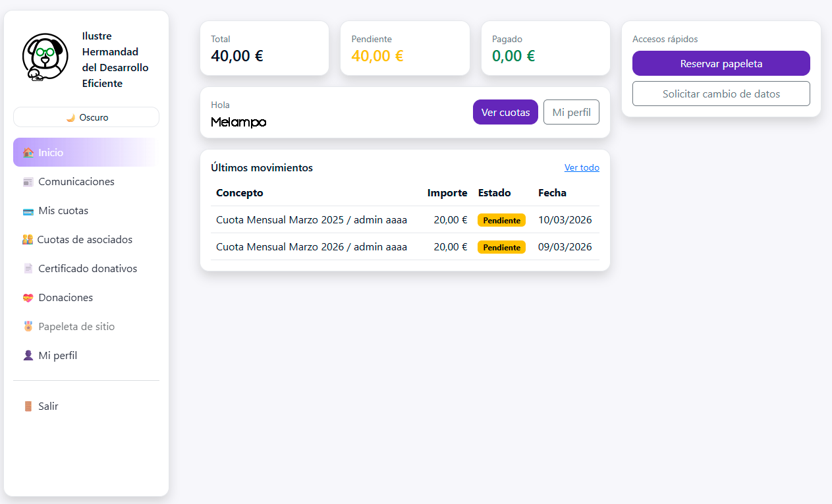Click the medal icon beside Papeleta de sitio
The height and width of the screenshot is (504, 832).
point(28,327)
